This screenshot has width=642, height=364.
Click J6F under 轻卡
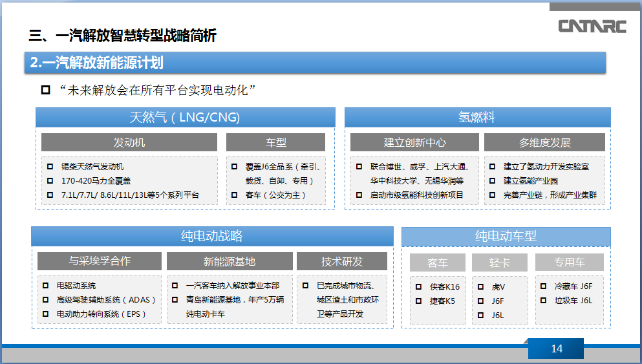498,301
